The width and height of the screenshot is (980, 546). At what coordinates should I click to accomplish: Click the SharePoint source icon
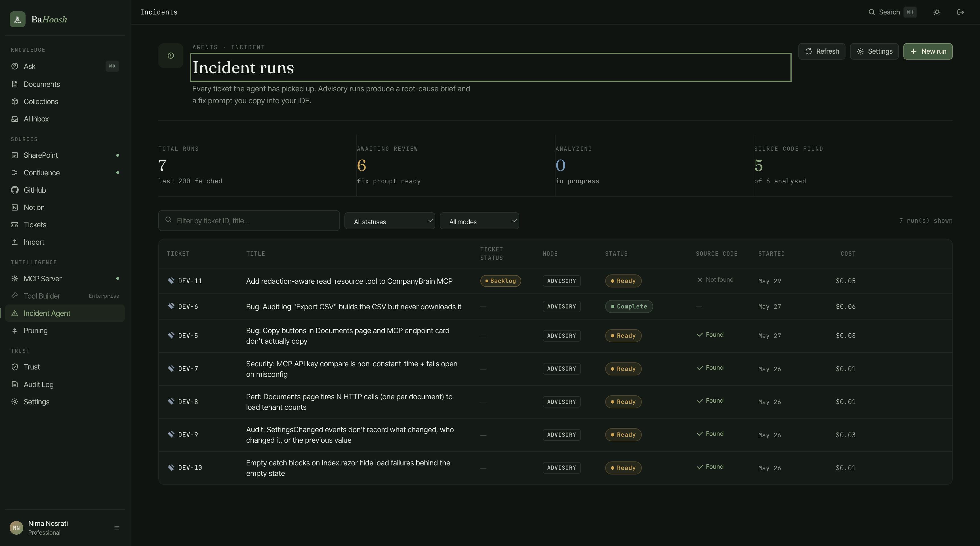(15, 155)
